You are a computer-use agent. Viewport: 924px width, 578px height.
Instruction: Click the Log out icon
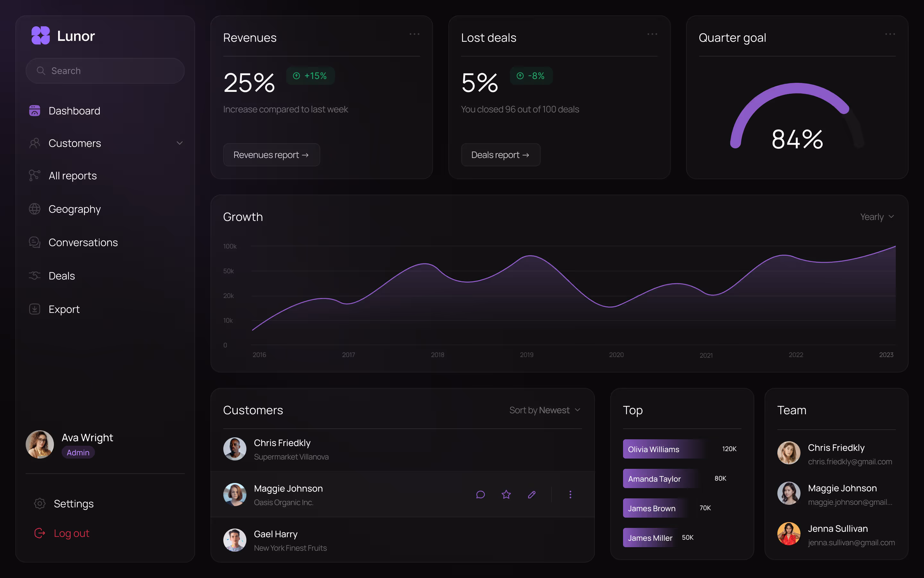pyautogui.click(x=40, y=533)
